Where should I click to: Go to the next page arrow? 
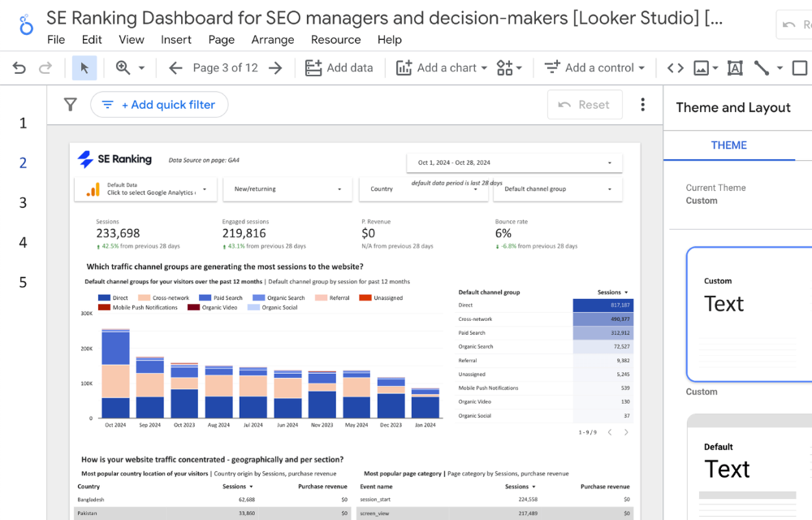pyautogui.click(x=275, y=68)
